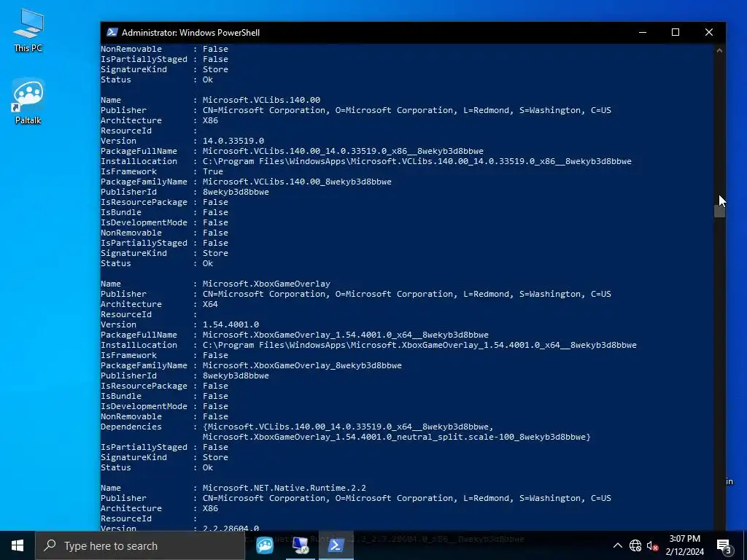The image size is (747, 560).
Task: Click Microsoft.XboxGameOverlay_8wekyb3d8bbwe family name
Action: point(302,366)
